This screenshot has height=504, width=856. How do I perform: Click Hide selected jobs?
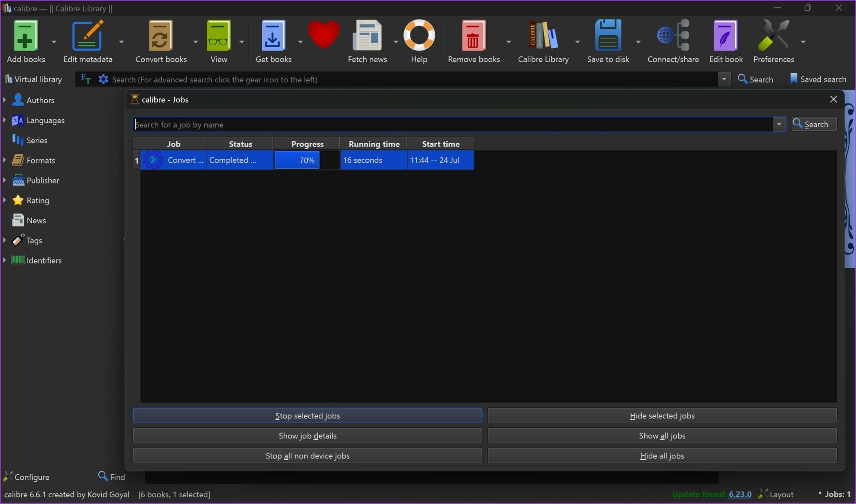tap(662, 416)
